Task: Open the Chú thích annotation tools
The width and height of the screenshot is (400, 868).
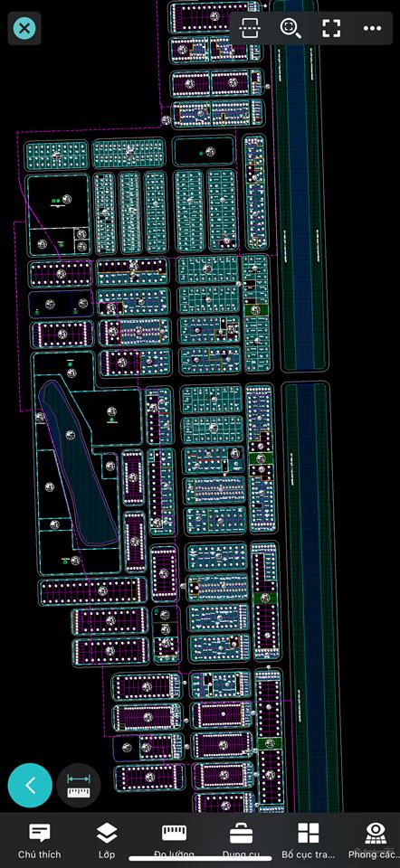Action: 39,840
